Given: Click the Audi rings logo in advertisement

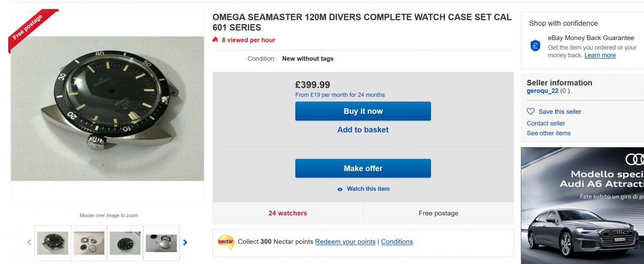Looking at the screenshot, I should pyautogui.click(x=635, y=159).
